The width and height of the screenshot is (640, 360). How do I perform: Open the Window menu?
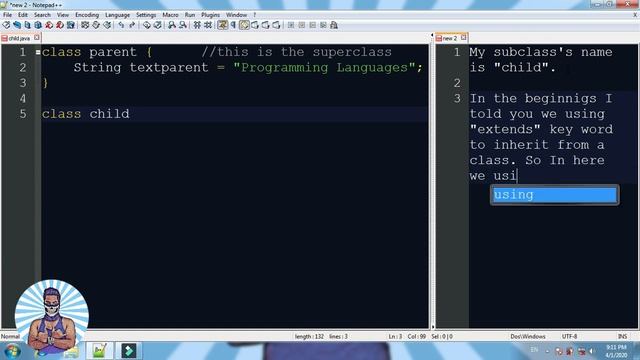point(236,15)
